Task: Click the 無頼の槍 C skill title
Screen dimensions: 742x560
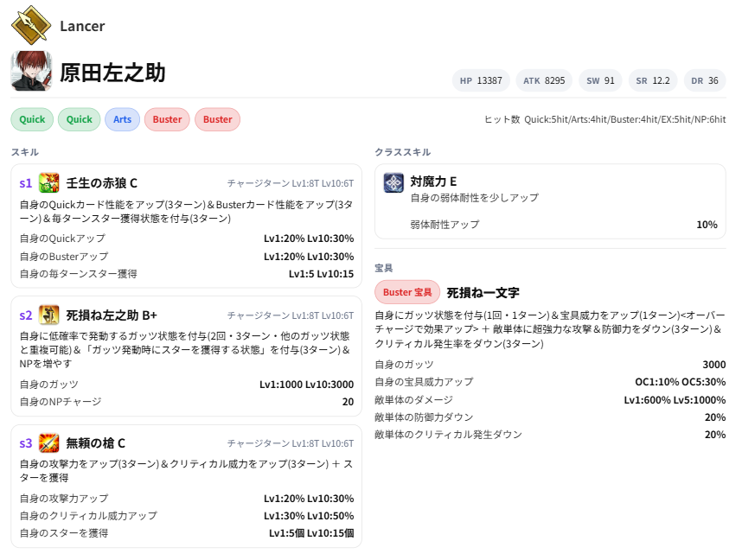Action: point(96,443)
